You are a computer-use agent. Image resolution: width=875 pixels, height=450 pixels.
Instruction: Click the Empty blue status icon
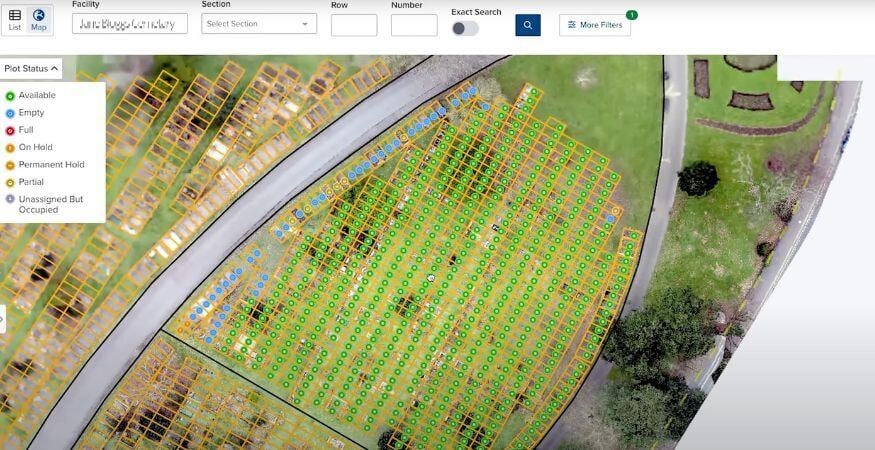[10, 113]
